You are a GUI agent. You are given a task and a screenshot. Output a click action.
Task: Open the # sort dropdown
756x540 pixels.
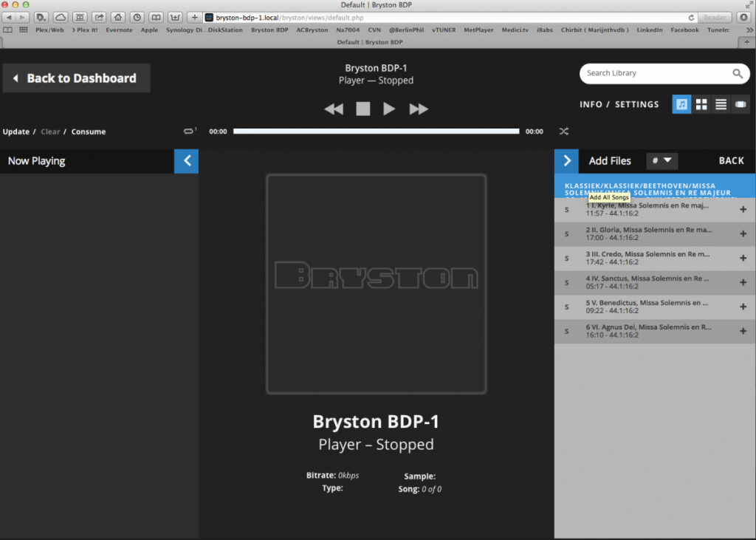click(662, 161)
